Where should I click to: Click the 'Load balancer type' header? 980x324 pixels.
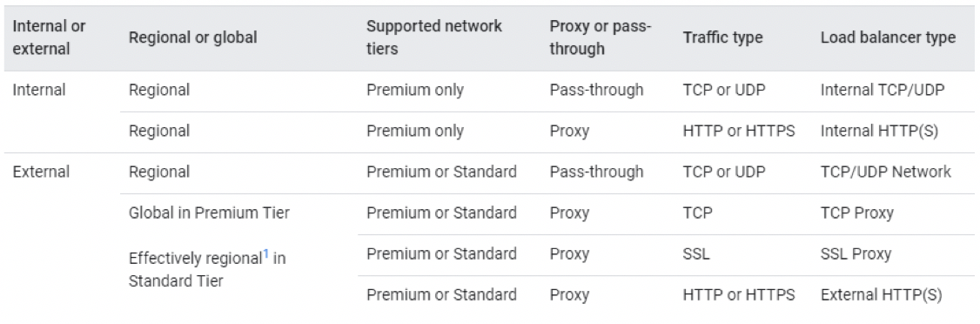pyautogui.click(x=888, y=37)
